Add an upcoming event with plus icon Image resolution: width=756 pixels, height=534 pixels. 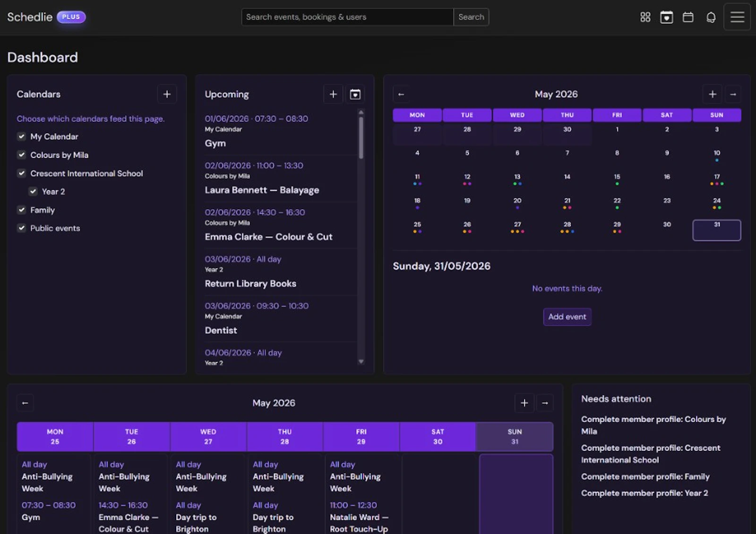click(x=333, y=94)
